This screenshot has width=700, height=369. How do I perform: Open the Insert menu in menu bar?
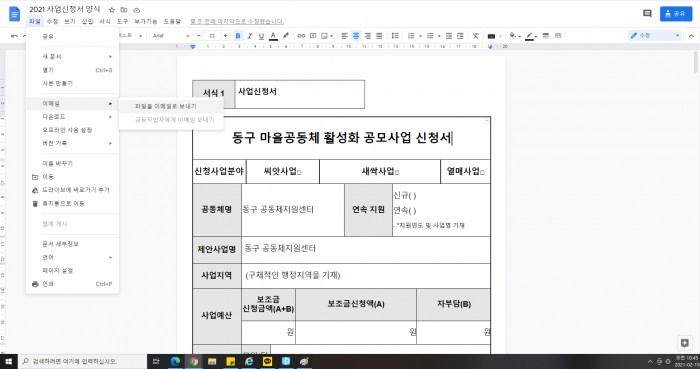87,21
